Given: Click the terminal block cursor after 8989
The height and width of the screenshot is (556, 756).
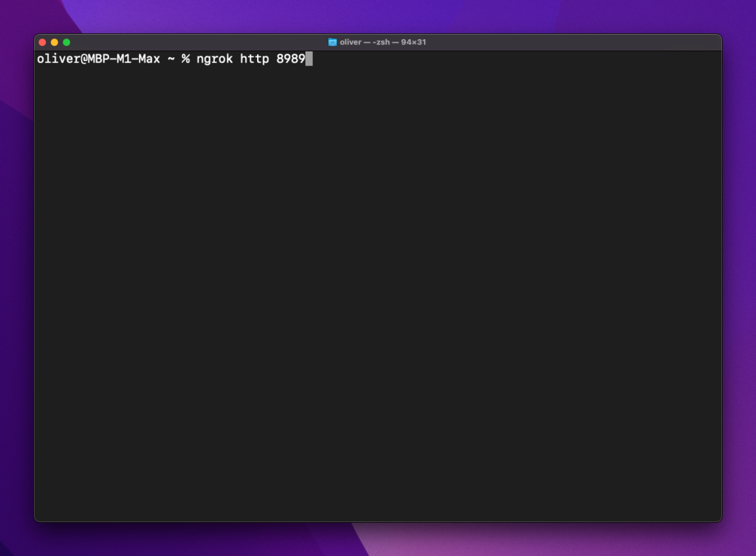Looking at the screenshot, I should pyautogui.click(x=309, y=59).
